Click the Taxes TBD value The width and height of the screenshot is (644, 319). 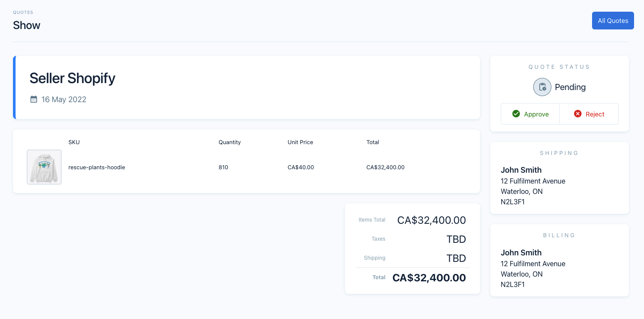point(456,239)
